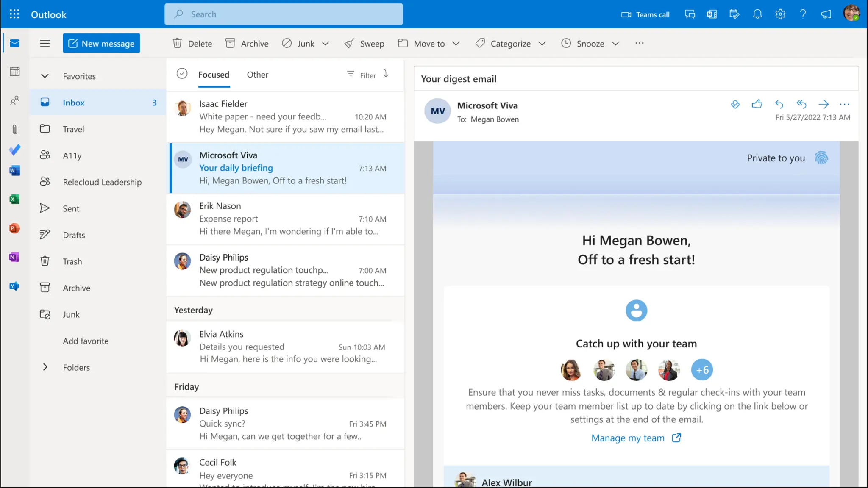Expand the Junk dropdown arrow
868x488 pixels.
click(325, 44)
